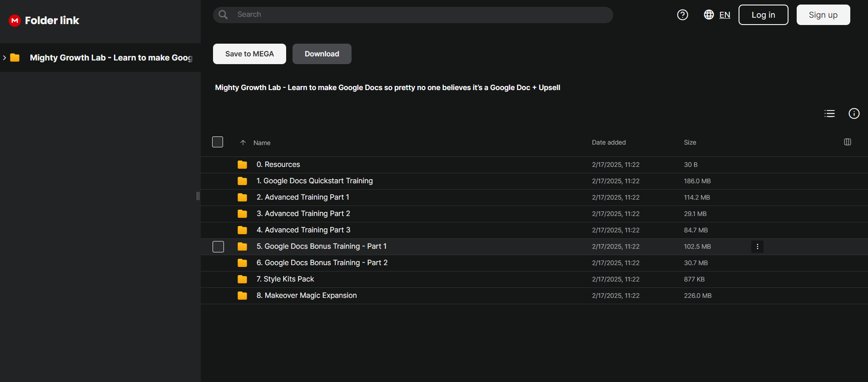Click the Google Docs Quickstart Training folder icon
This screenshot has width=868, height=382.
[x=243, y=181]
